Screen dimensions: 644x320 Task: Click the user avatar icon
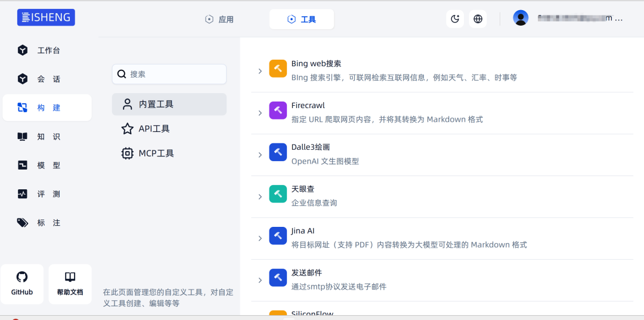pos(521,18)
